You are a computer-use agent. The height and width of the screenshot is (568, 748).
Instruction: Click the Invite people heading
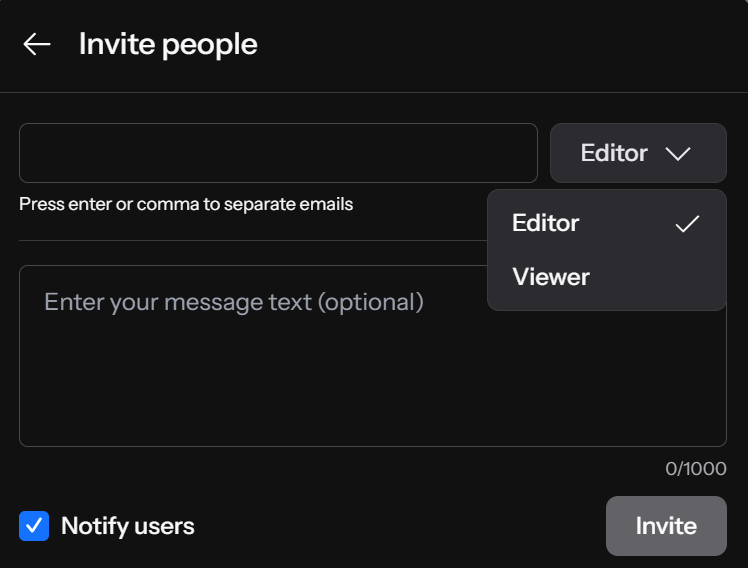coord(168,44)
